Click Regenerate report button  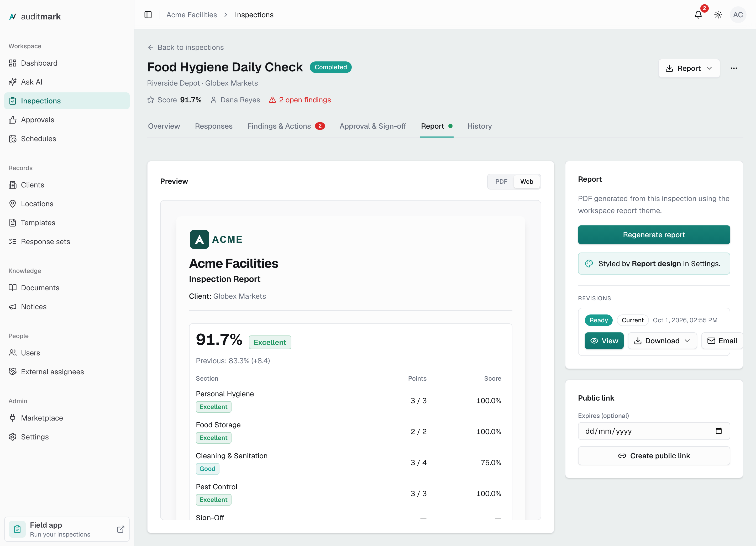point(654,235)
